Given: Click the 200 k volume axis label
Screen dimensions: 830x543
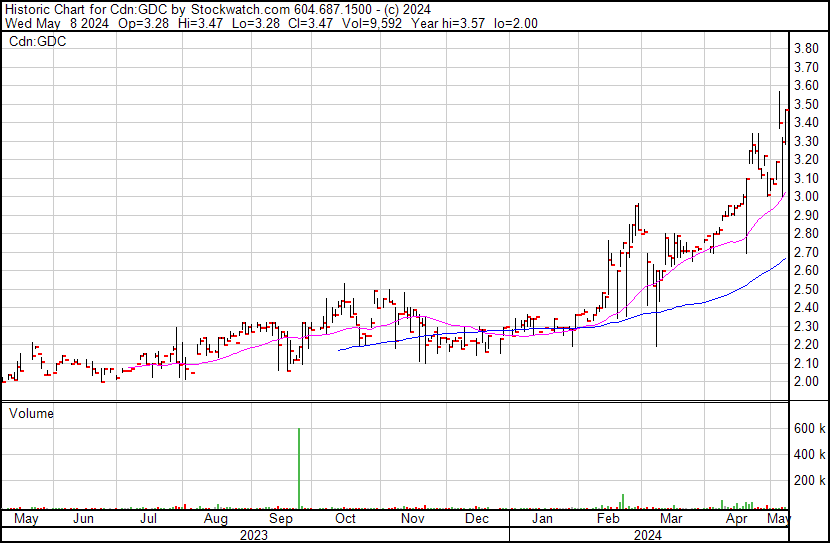Looking at the screenshot, I should (x=810, y=481).
